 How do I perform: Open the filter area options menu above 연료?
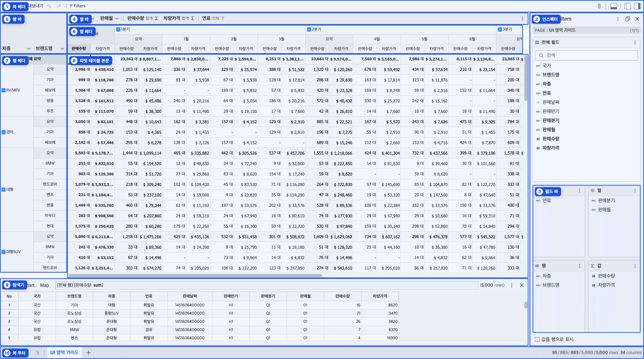pos(580,191)
